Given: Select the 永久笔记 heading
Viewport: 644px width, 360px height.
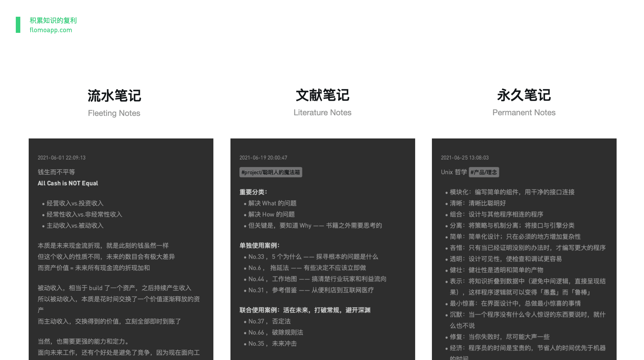Looking at the screenshot, I should [x=524, y=95].
